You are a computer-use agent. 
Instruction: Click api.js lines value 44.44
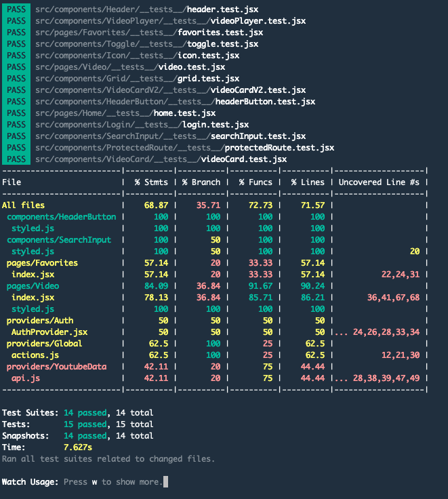[312, 378]
